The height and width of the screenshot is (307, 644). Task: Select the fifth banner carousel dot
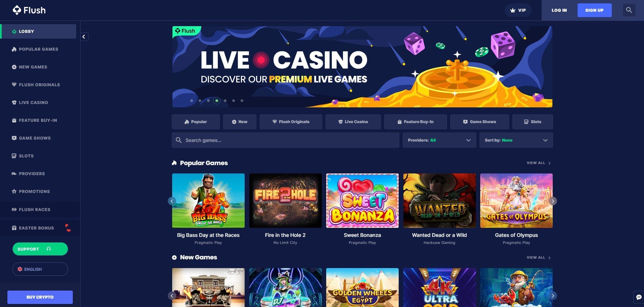(x=225, y=101)
